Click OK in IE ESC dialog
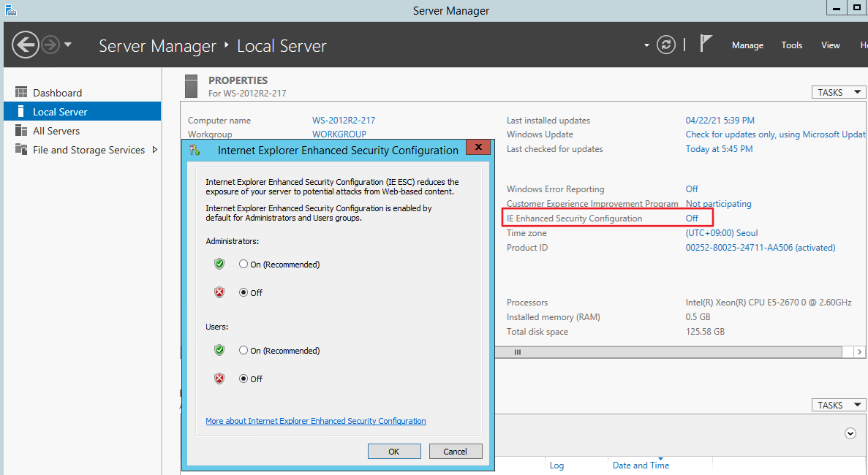Image resolution: width=868 pixels, height=475 pixels. tap(394, 452)
